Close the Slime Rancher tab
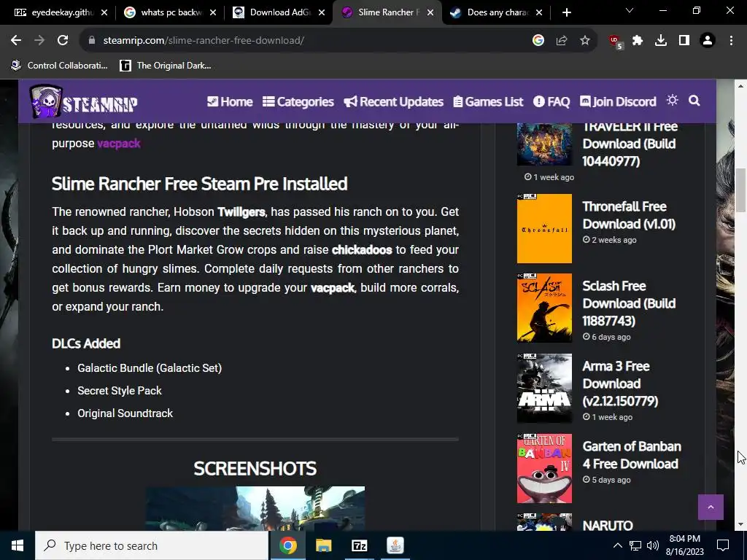 (x=430, y=12)
